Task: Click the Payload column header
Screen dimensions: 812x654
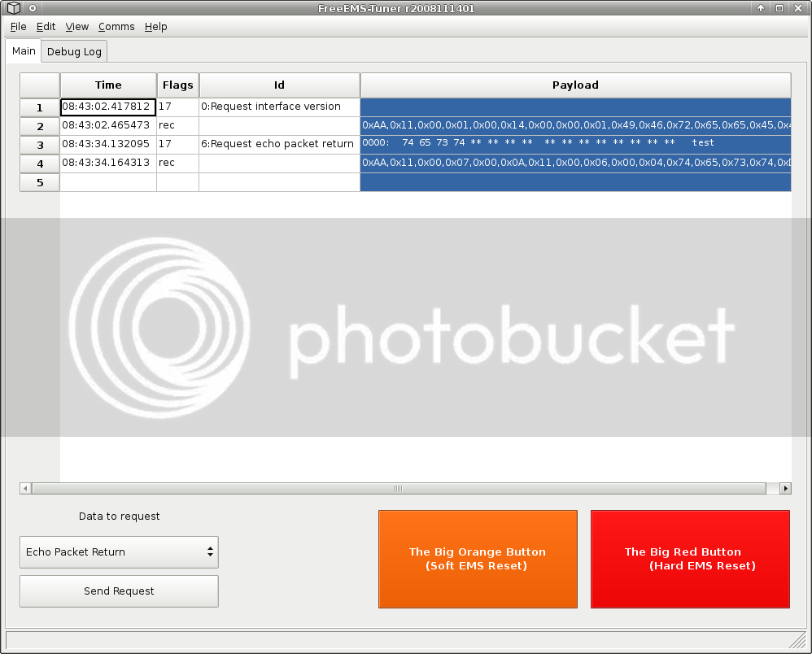Action: [x=575, y=85]
